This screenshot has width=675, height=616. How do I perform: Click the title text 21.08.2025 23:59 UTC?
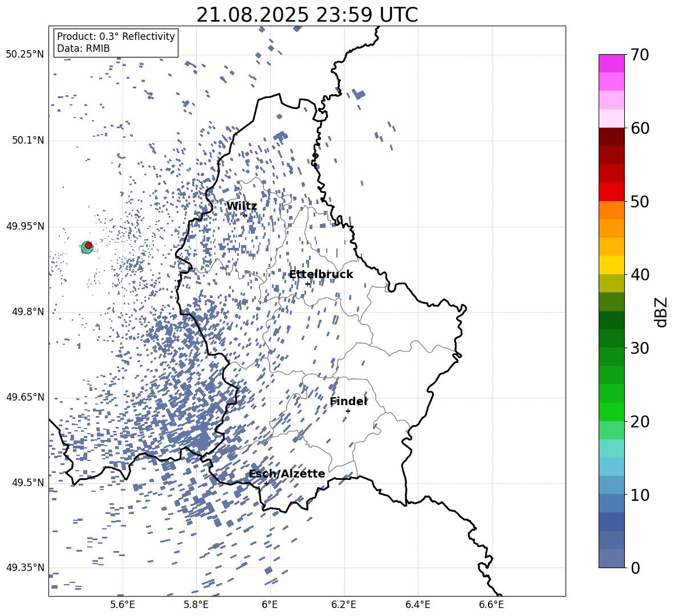pos(307,15)
